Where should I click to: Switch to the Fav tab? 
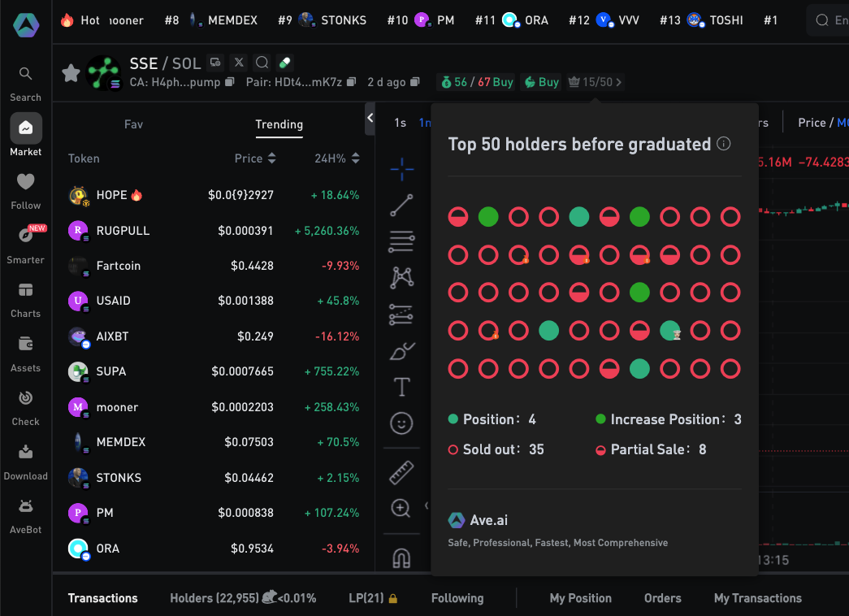(x=133, y=124)
